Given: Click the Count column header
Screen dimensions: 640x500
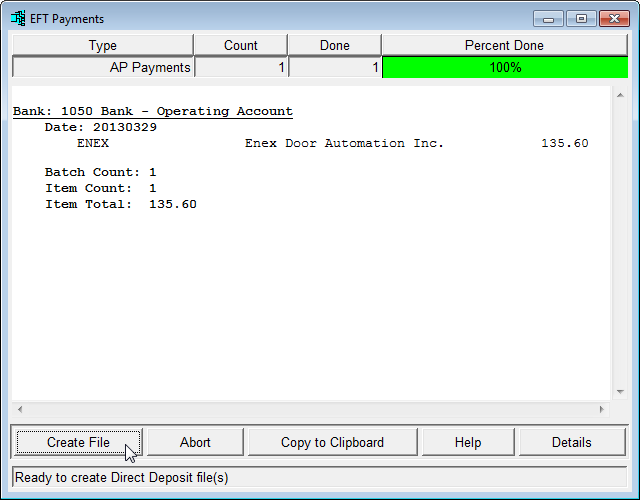Looking at the screenshot, I should point(240,45).
